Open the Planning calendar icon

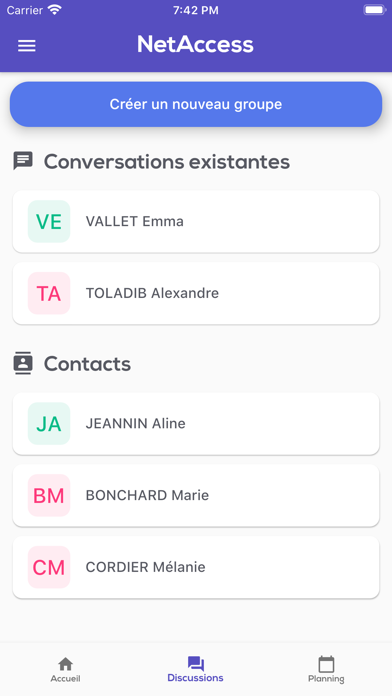point(326,664)
